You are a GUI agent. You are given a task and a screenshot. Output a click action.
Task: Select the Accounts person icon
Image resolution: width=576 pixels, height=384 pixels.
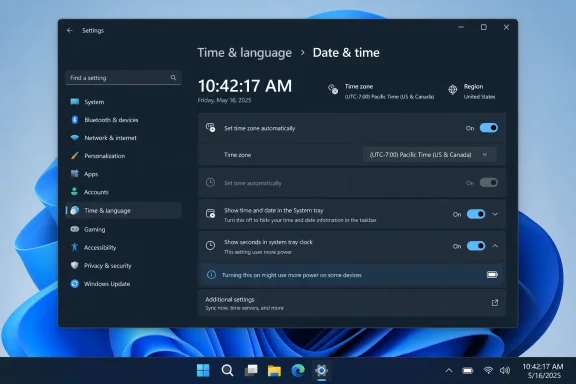tap(75, 192)
